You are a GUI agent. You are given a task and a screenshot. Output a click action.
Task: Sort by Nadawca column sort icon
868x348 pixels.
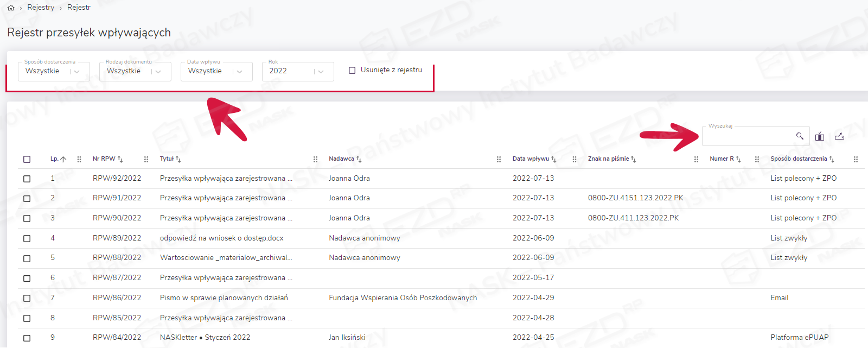pyautogui.click(x=359, y=159)
